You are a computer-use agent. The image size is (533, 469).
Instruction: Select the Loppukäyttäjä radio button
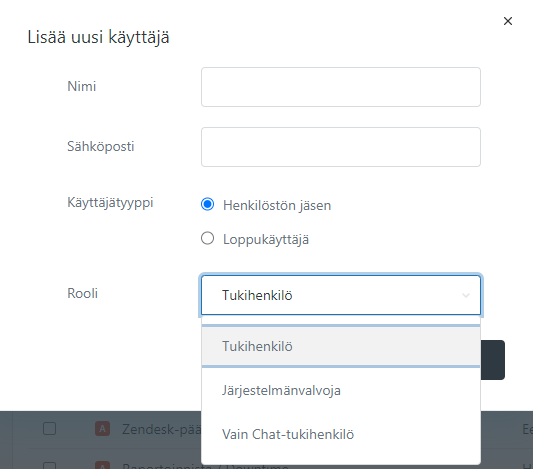(x=207, y=238)
